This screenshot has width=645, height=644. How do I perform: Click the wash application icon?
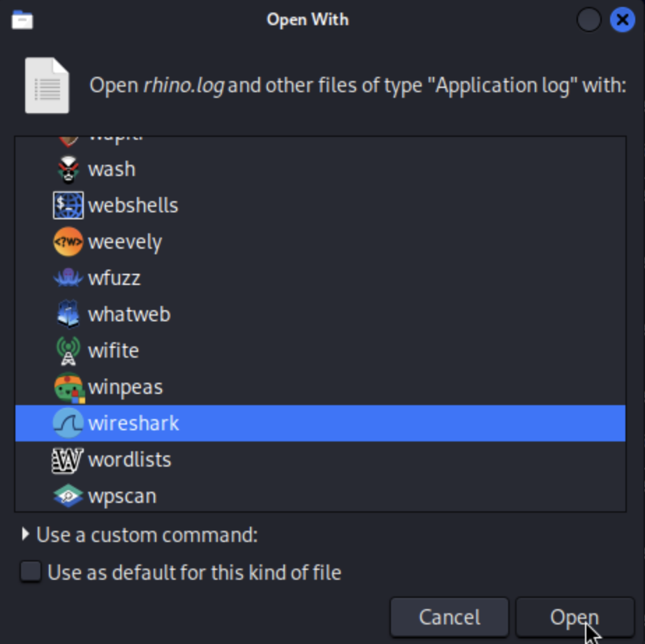pos(68,169)
